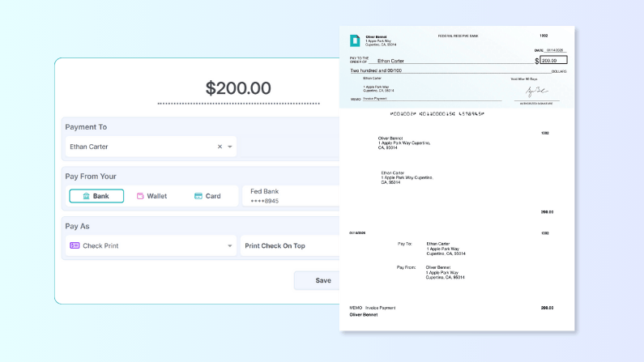This screenshot has height=362, width=644.
Task: Click the teal Card icon
Action: tap(198, 196)
